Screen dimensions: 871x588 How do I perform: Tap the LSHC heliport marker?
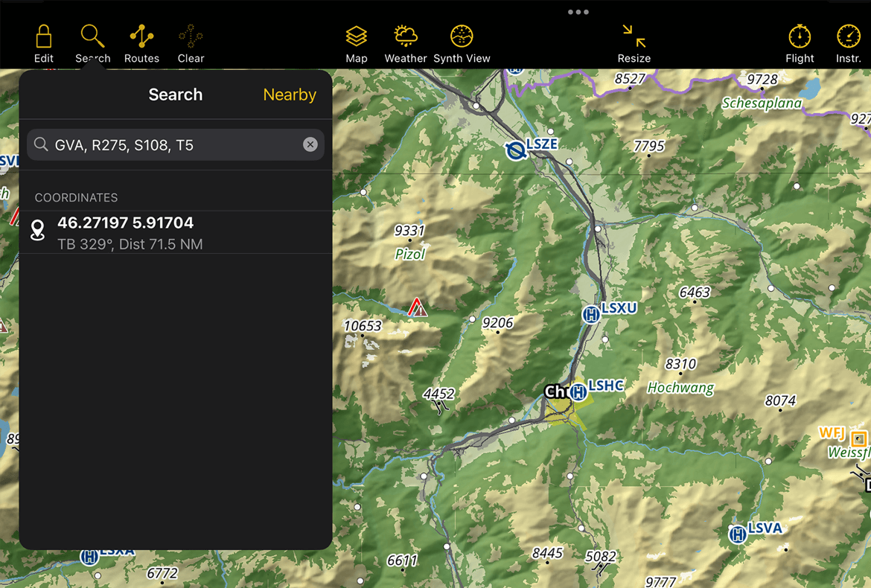click(x=578, y=392)
